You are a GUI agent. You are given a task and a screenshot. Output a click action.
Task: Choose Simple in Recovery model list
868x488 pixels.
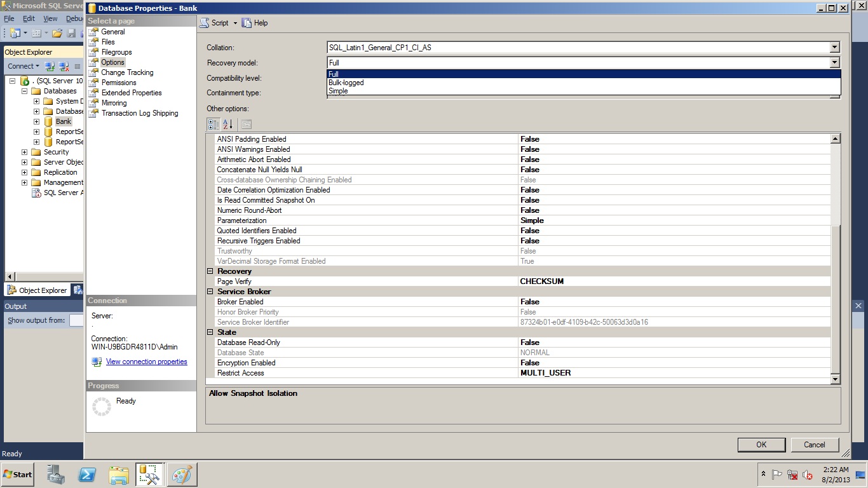(x=338, y=91)
